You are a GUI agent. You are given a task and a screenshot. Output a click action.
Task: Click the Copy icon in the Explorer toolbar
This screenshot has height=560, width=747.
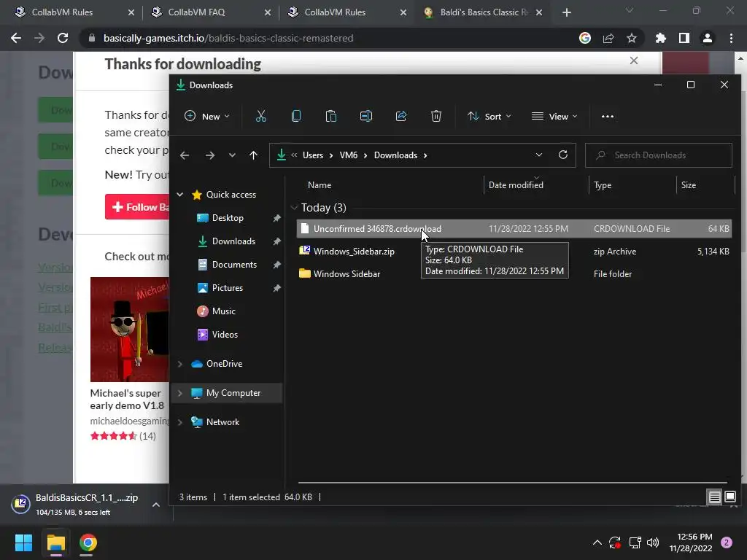(296, 116)
